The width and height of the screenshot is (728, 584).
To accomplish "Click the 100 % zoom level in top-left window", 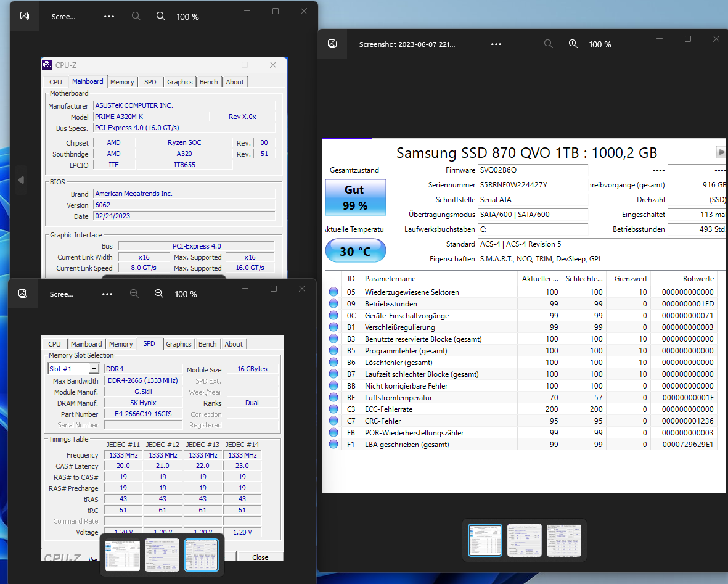I will [187, 17].
